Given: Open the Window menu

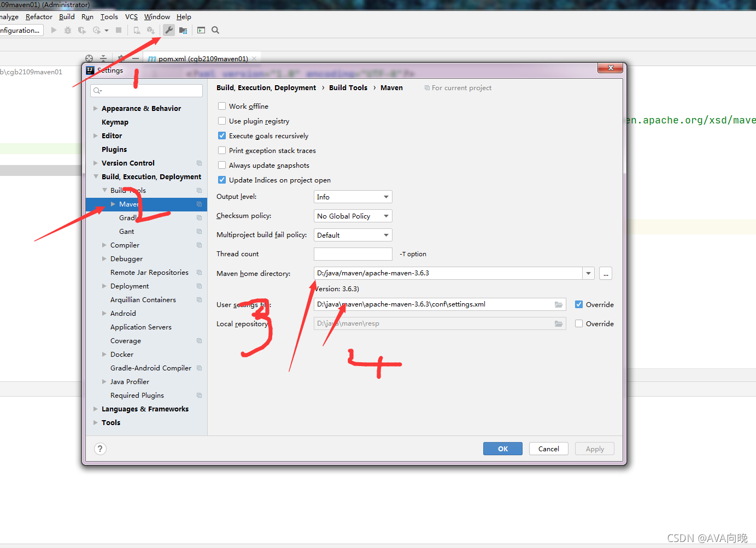Looking at the screenshot, I should [x=157, y=17].
